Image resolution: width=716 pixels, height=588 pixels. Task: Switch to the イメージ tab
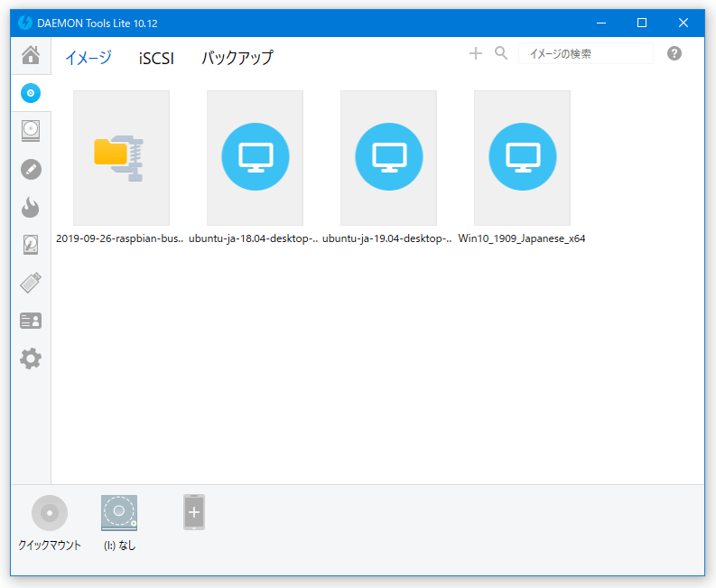(88, 58)
